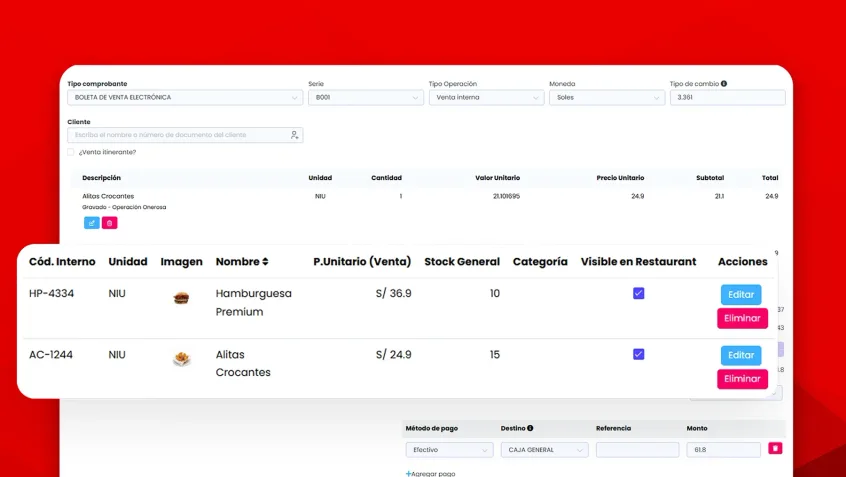
Task: Uncheck Visible en Restaurant for Alitas Crocantes
Action: coord(638,354)
